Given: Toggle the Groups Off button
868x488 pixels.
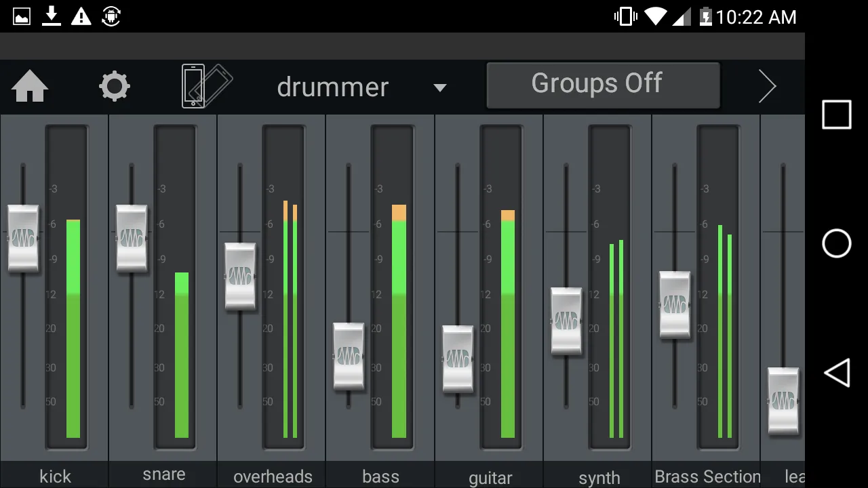Looking at the screenshot, I should 603,85.
